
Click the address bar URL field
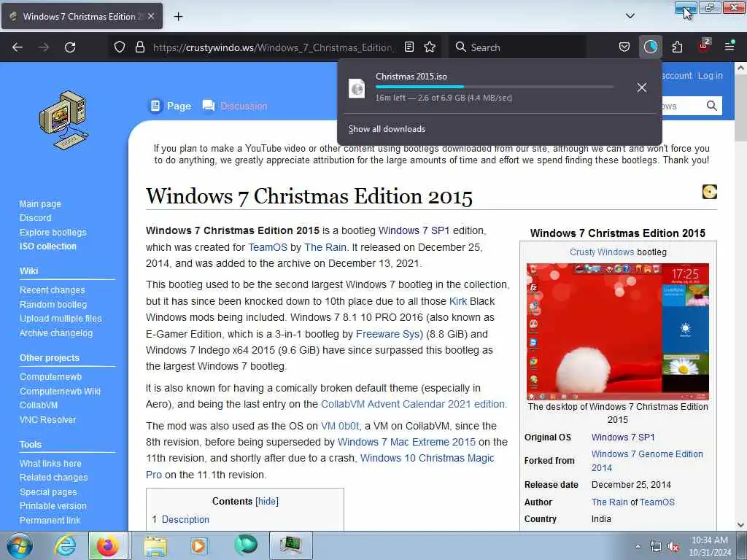(274, 47)
